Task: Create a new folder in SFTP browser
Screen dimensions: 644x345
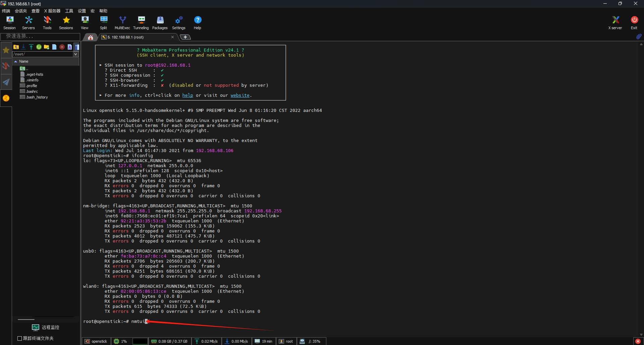Action: click(47, 47)
